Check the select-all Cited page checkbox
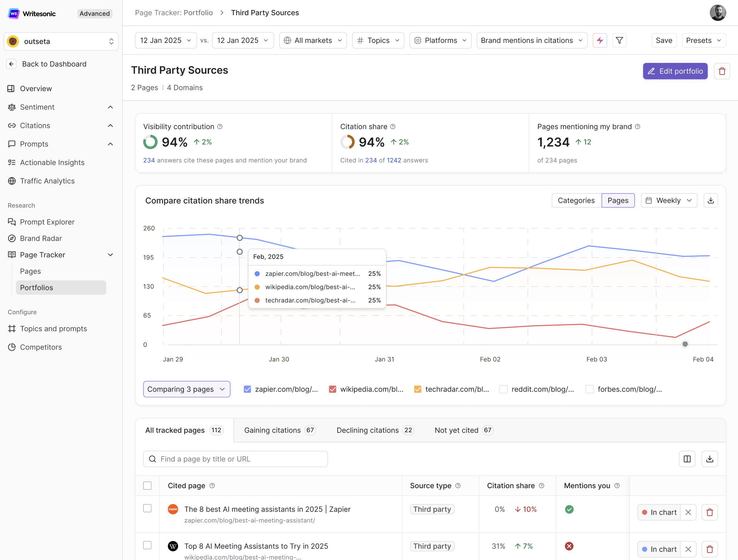738x560 pixels. [x=147, y=485]
